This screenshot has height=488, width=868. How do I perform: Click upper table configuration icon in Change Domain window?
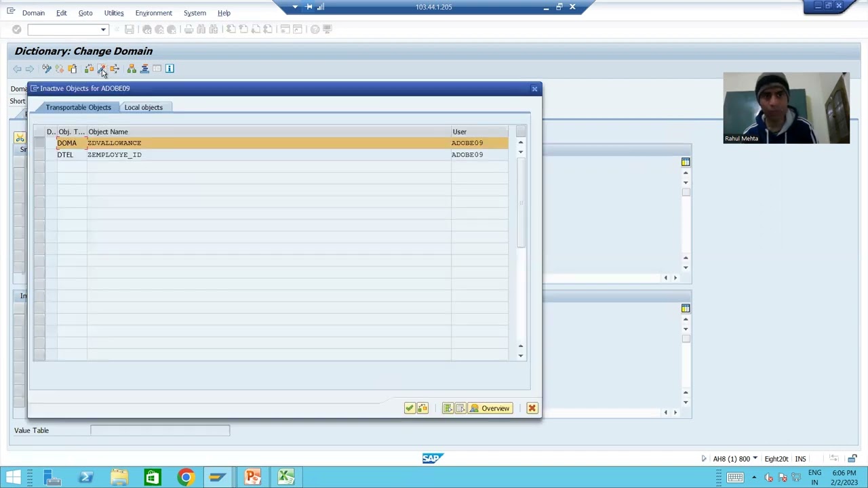pos(686,162)
